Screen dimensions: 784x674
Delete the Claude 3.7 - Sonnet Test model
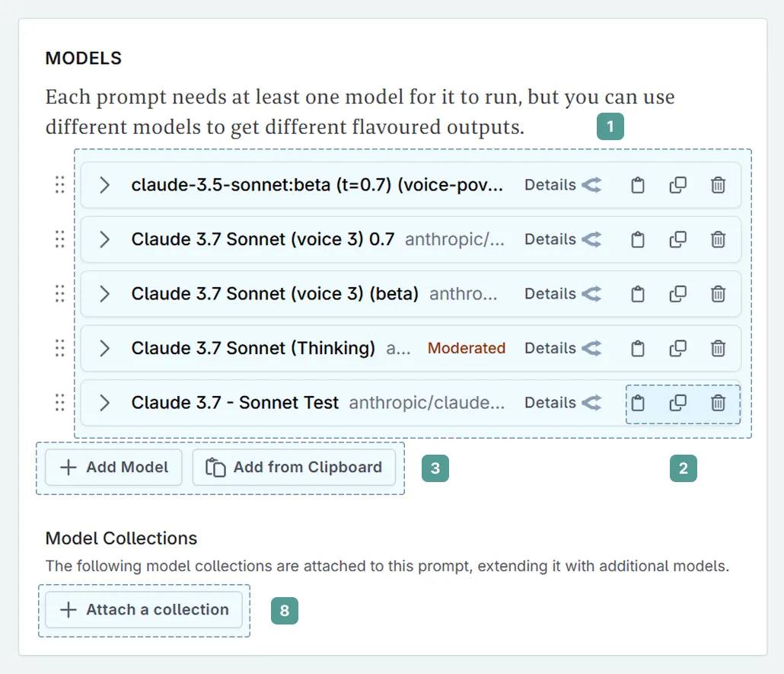click(x=719, y=403)
